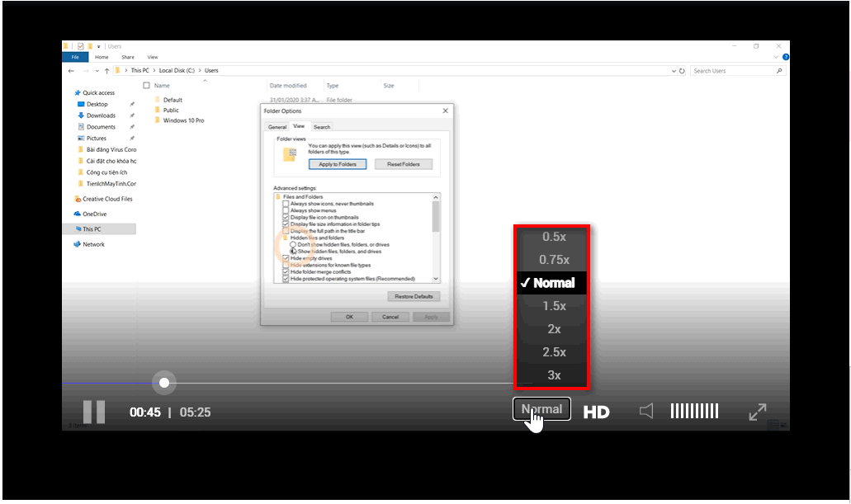Refresh the Users folder view
The image size is (851, 504).
tap(682, 71)
